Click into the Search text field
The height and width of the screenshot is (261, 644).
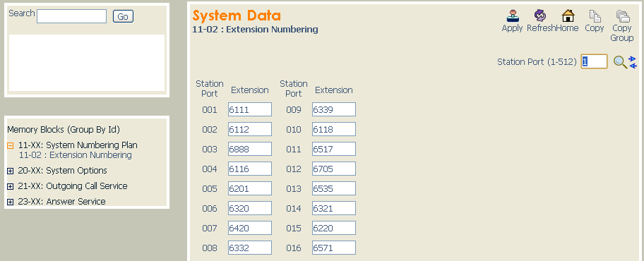72,16
